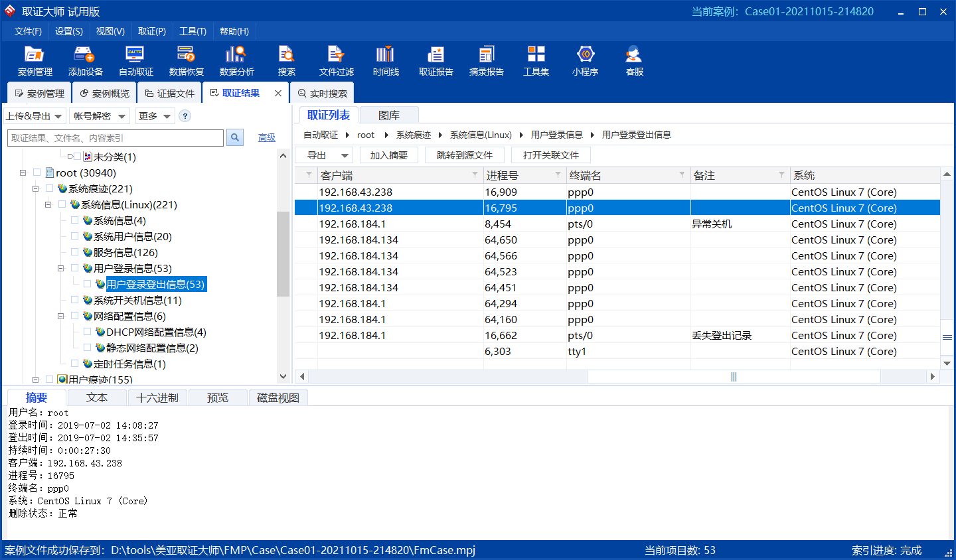Click the tree panel vertical scrollbar thumb

283,253
